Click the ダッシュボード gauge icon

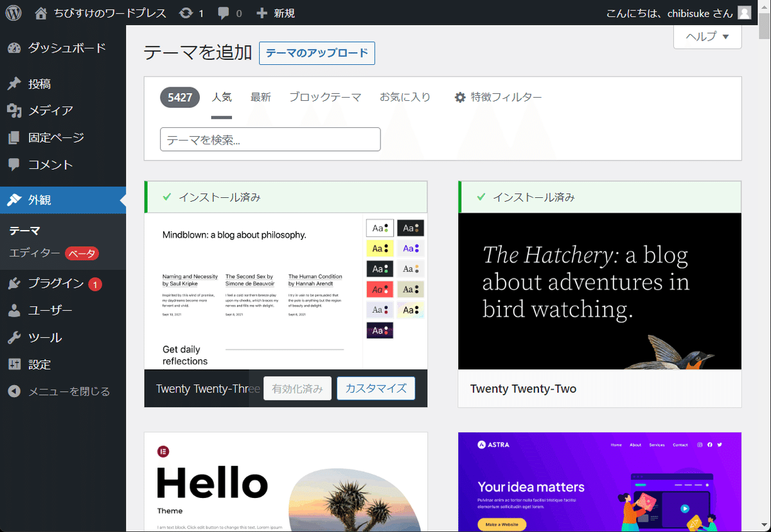pyautogui.click(x=14, y=48)
